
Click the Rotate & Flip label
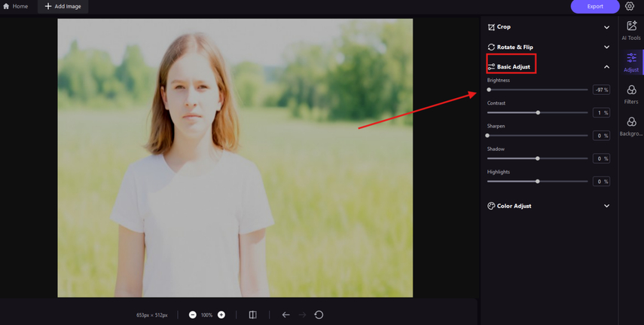pyautogui.click(x=515, y=48)
